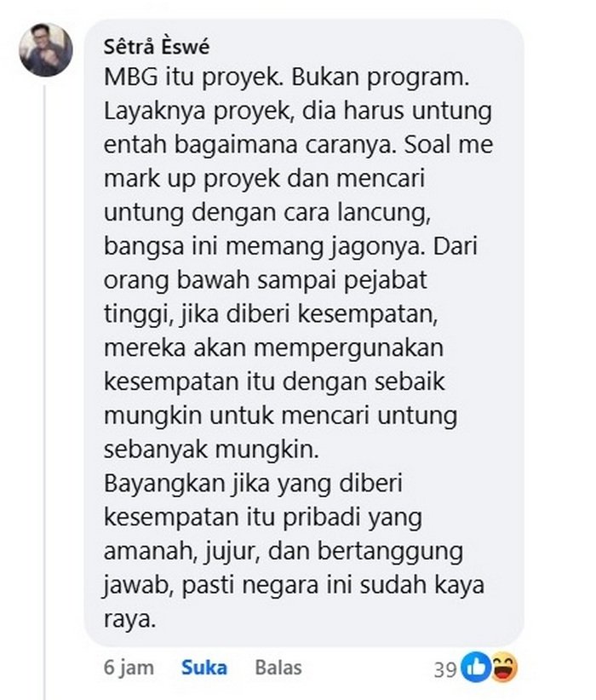
Task: Open the Sêtrå Èswé profile name link
Action: coord(157,47)
